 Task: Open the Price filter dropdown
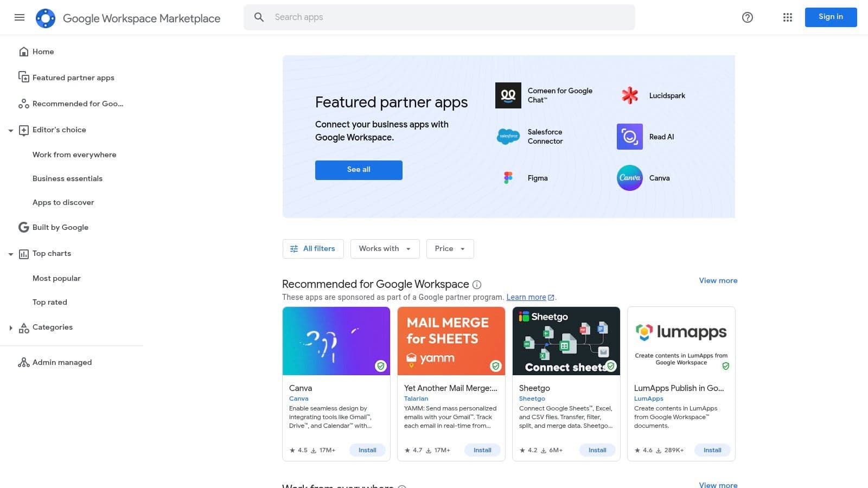tap(450, 248)
